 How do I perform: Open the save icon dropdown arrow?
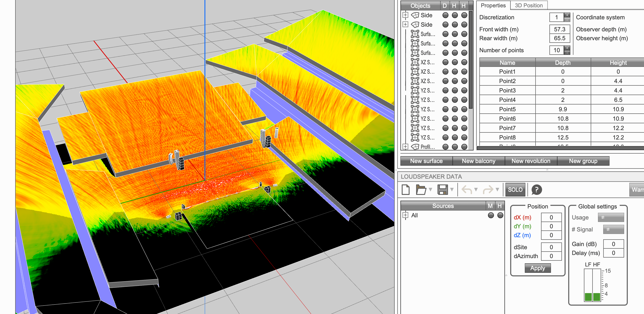coord(452,190)
